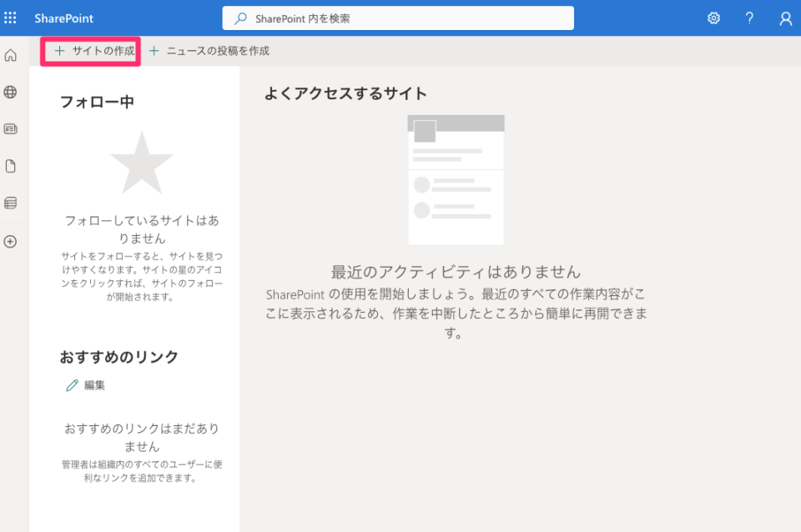
Task: Open help via the question mark icon
Action: (x=748, y=18)
